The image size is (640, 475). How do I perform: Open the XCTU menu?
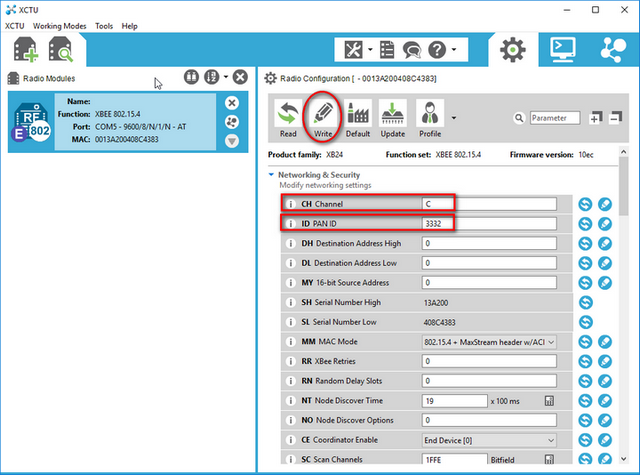tap(15, 26)
